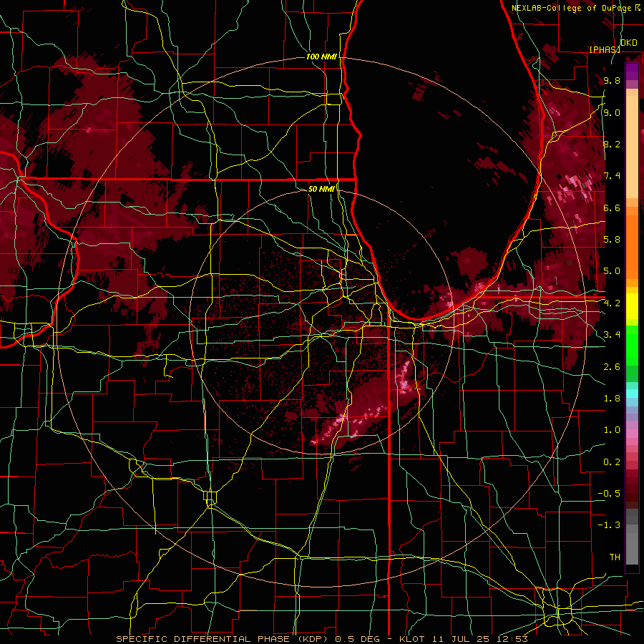This screenshot has height=644, width=644.
Task: Click the 3.4 scale value
Action: coord(612,335)
